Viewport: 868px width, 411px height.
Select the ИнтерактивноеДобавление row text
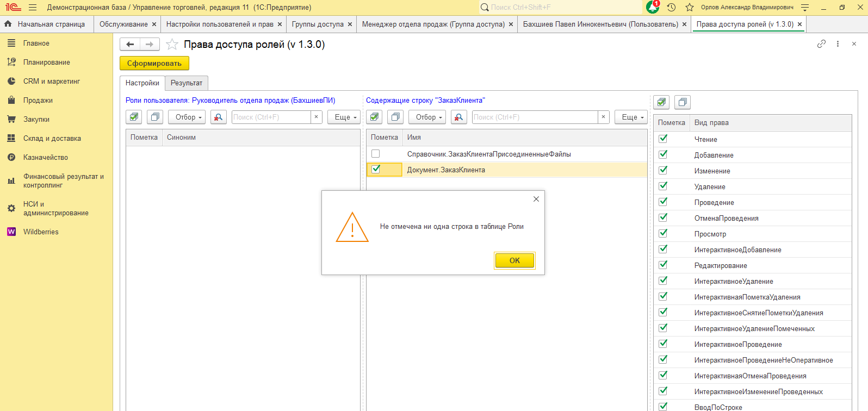737,250
